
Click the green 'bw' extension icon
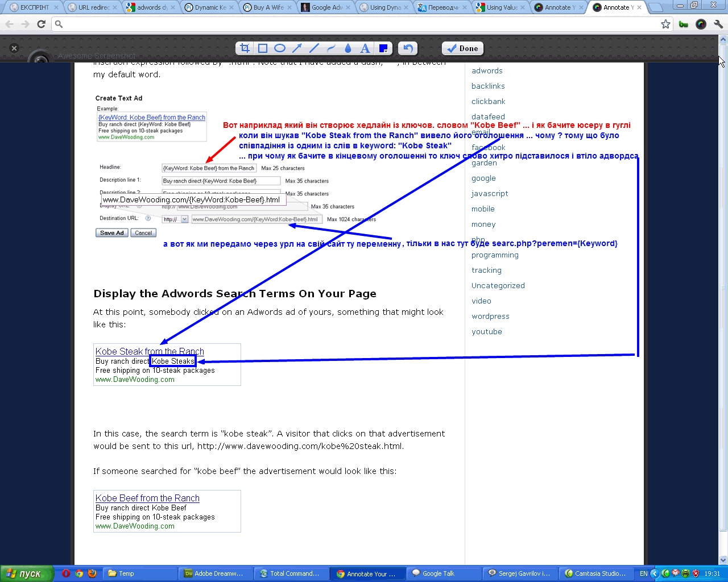tap(684, 24)
